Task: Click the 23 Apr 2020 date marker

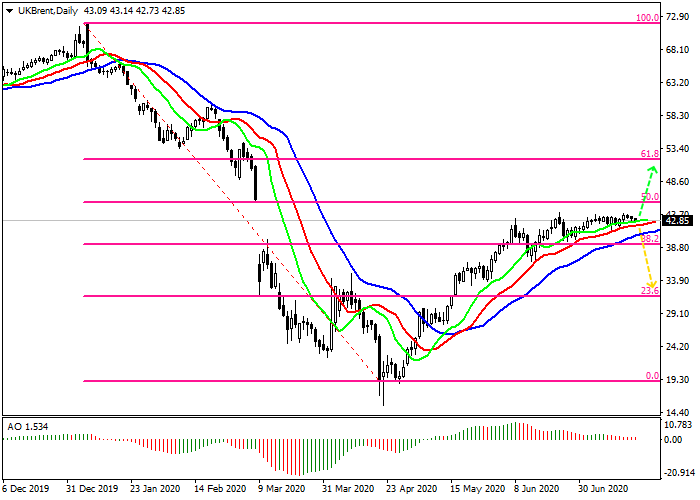Action: 413,490
